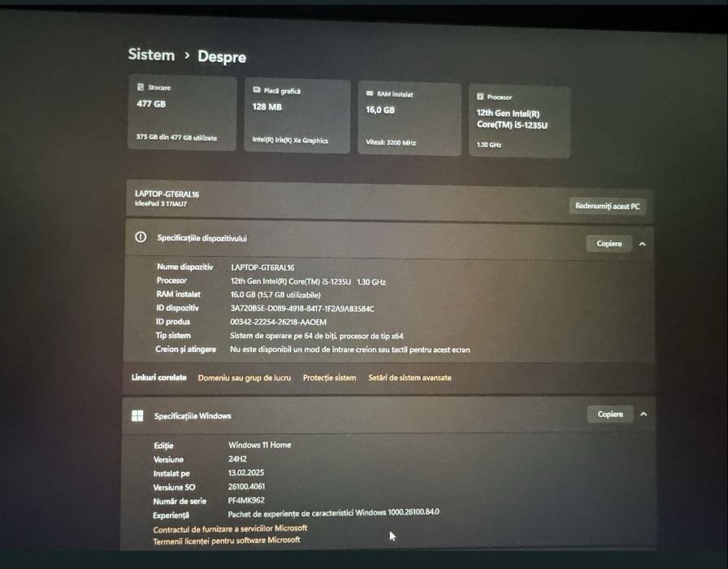Image resolution: width=728 pixels, height=569 pixels.
Task: Open Protecție sistem link
Action: [330, 378]
